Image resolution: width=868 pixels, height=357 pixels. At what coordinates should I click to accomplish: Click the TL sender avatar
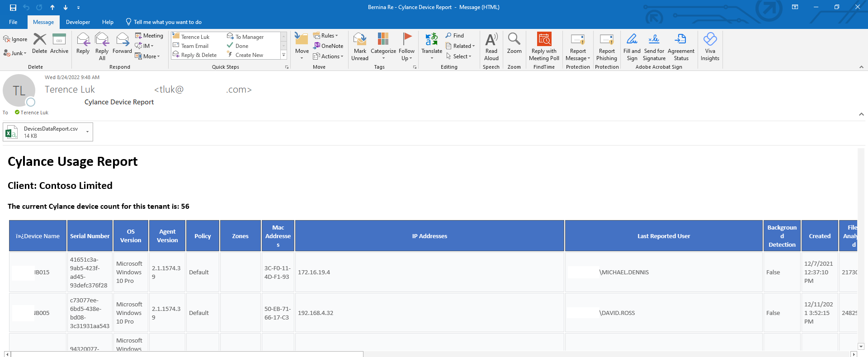(x=19, y=91)
